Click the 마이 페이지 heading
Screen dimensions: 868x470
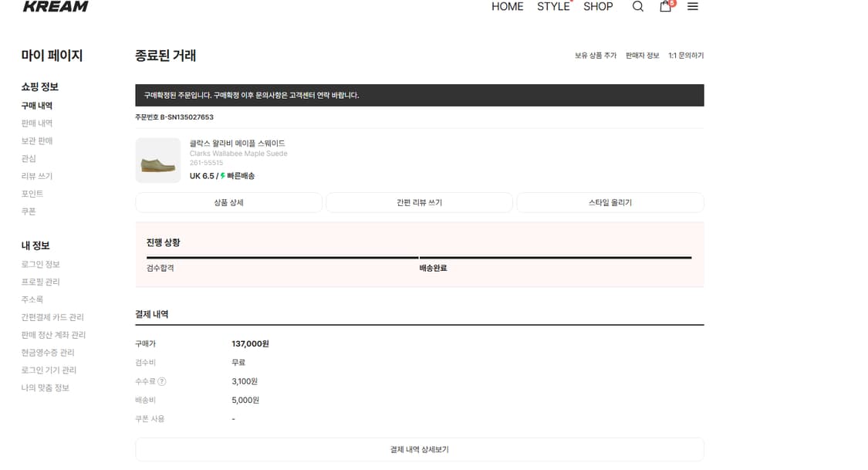[52, 56]
